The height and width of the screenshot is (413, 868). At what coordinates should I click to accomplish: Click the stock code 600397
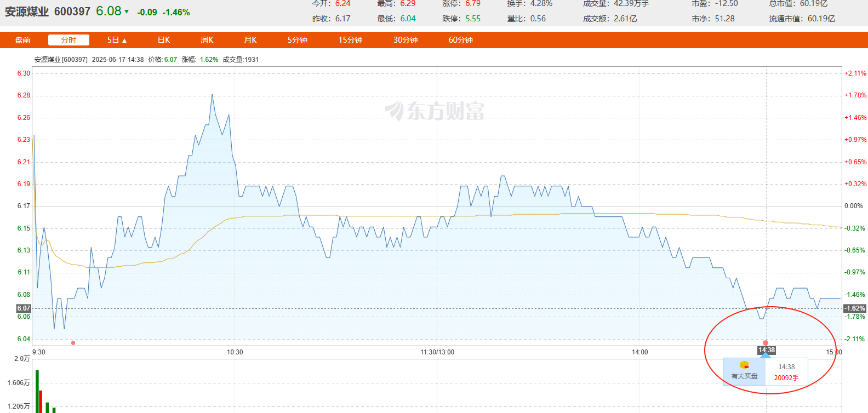tap(72, 12)
